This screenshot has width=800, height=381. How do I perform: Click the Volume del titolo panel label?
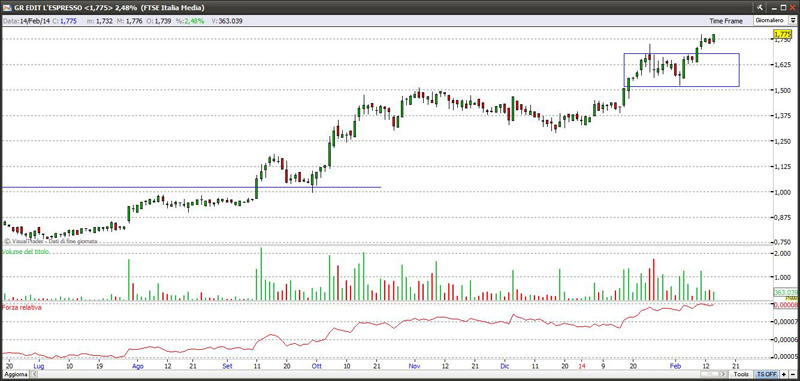click(27, 252)
